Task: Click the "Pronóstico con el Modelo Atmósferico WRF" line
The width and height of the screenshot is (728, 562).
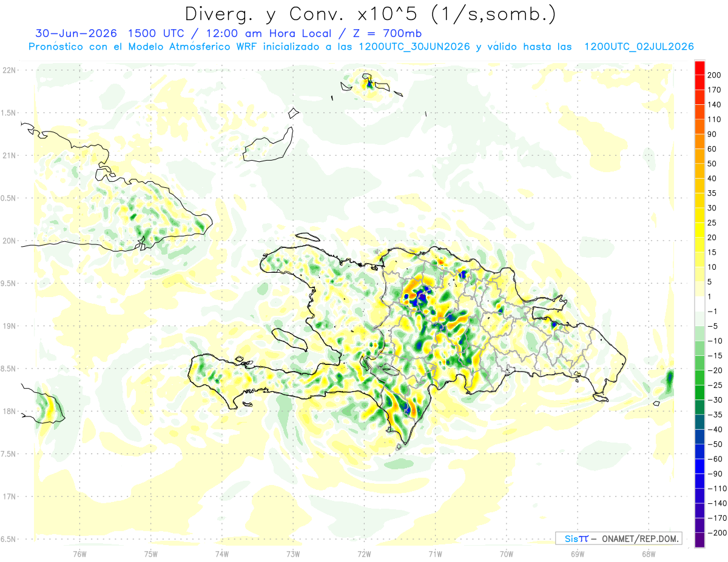Action: click(x=144, y=47)
